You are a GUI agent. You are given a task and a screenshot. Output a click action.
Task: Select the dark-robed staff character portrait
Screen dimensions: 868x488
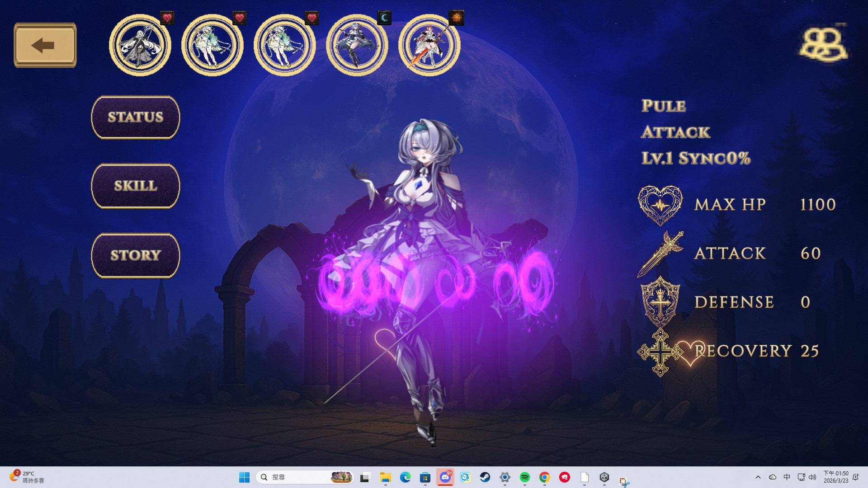point(140,45)
